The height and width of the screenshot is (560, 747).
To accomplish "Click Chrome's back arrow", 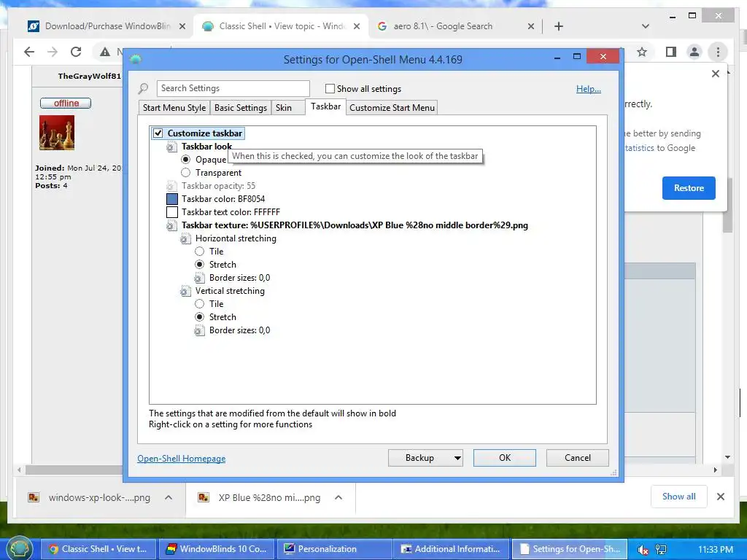I will (29, 52).
